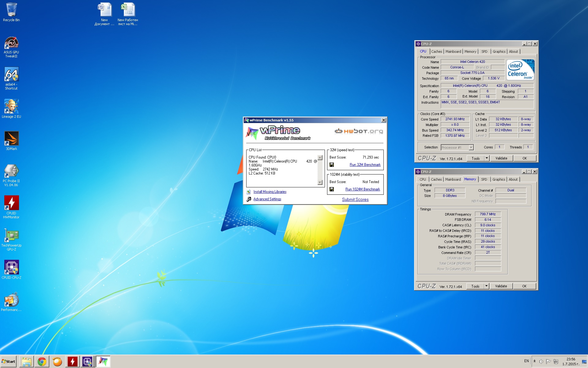Viewport: 588px width, 368px height.
Task: Close the wPrime Benchmark window
Action: tap(383, 120)
